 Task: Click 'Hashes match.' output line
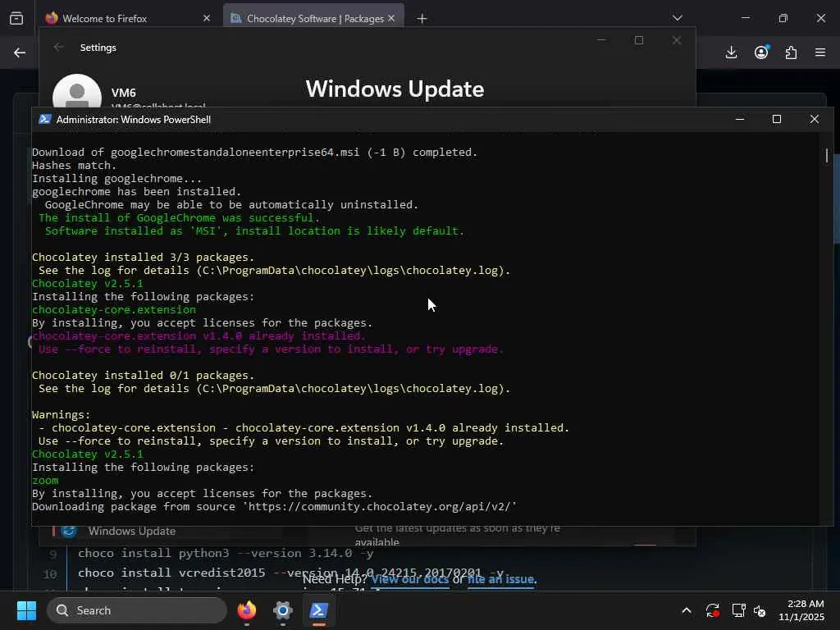click(74, 166)
